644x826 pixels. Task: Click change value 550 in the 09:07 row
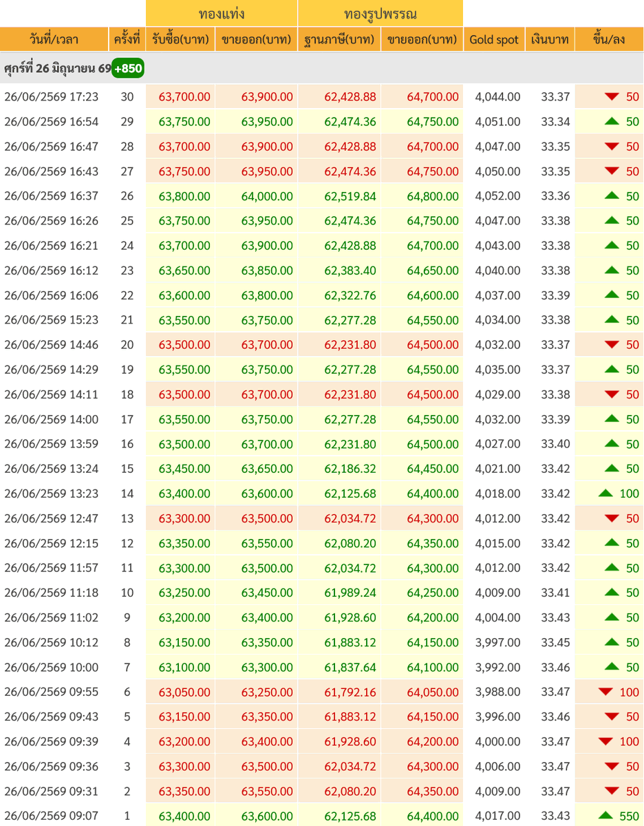click(x=629, y=816)
